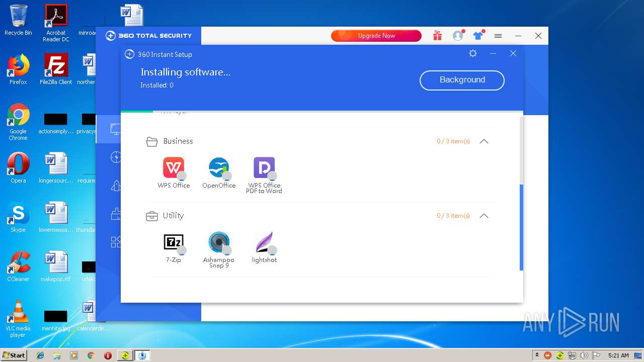Viewport: 644px width, 362px height.
Task: Open Internet Explorer from the taskbar
Action: (x=40, y=355)
